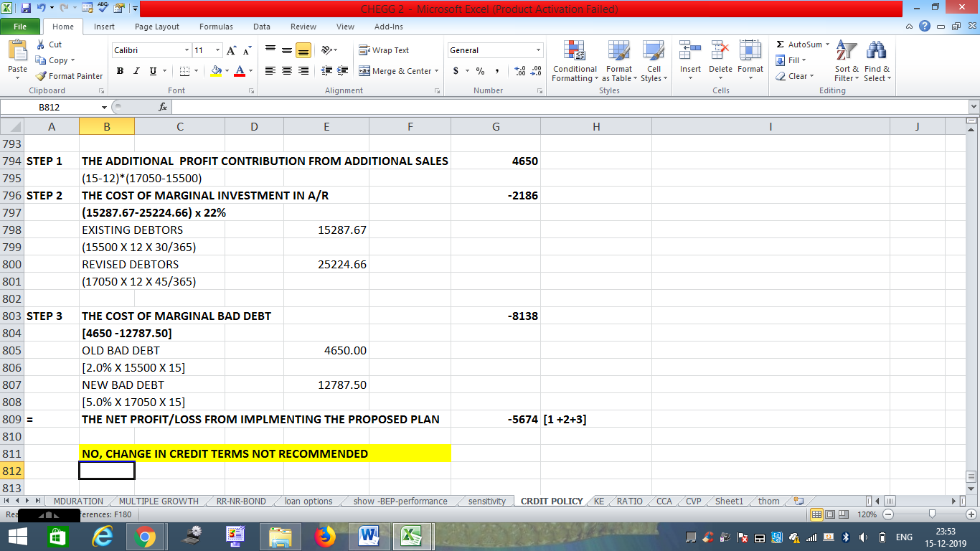Screen dimensions: 980x551
Task: Open Find & Select tool
Action: tap(877, 61)
